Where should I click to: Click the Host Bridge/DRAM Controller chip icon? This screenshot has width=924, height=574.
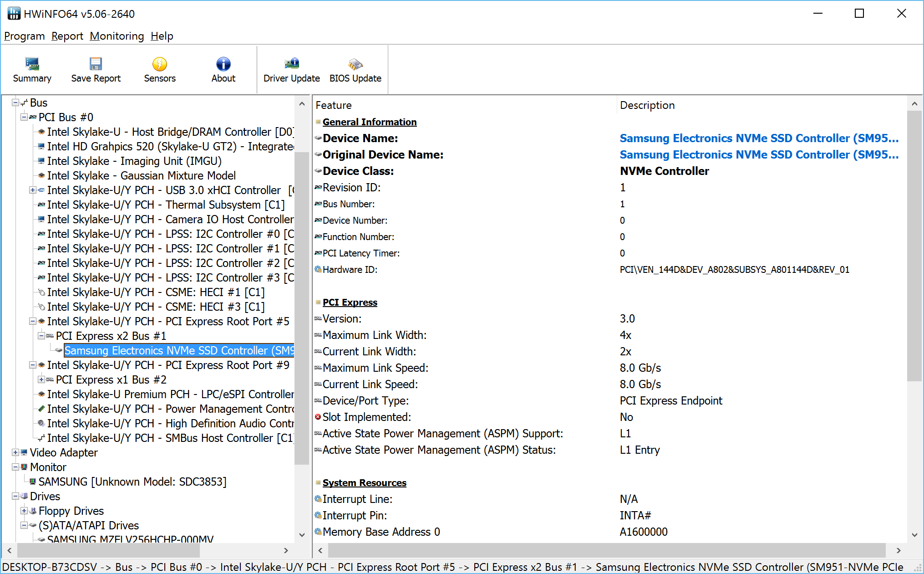(x=41, y=132)
